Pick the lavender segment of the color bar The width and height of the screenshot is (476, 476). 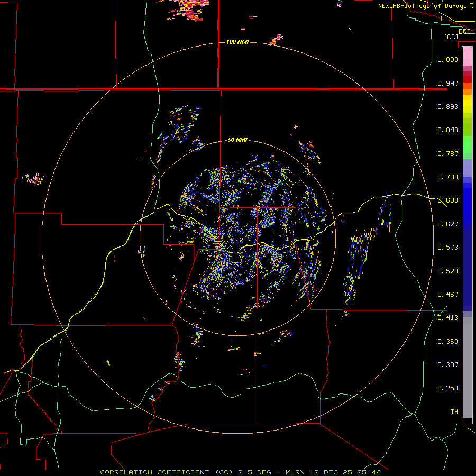[x=467, y=168]
